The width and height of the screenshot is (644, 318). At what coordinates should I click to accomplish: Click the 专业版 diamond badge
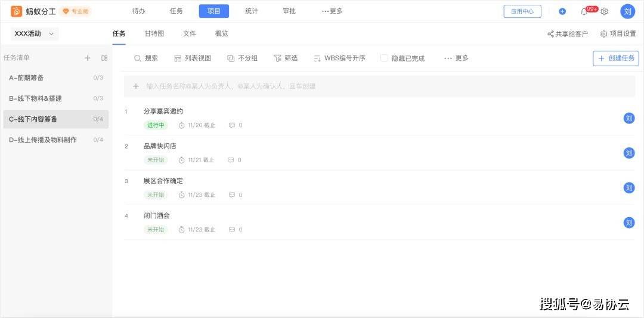(76, 11)
